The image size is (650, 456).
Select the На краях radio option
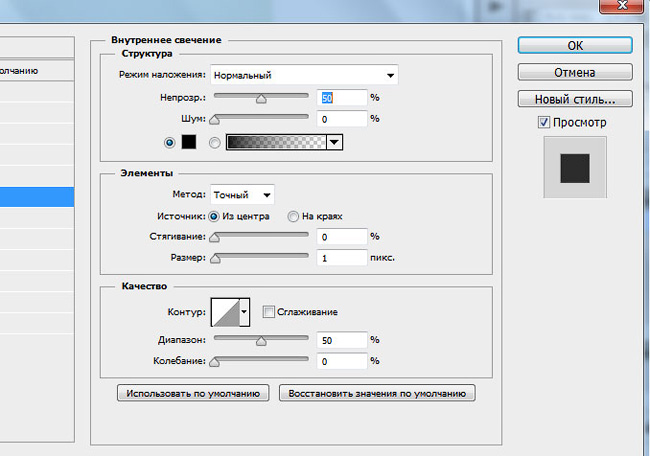click(293, 216)
